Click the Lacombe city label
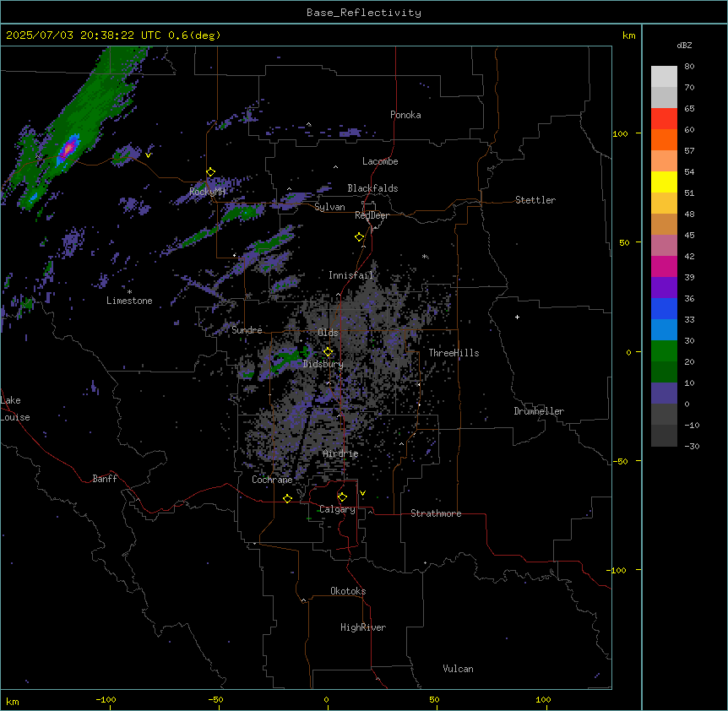Image resolution: width=728 pixels, height=711 pixels. pyautogui.click(x=380, y=161)
